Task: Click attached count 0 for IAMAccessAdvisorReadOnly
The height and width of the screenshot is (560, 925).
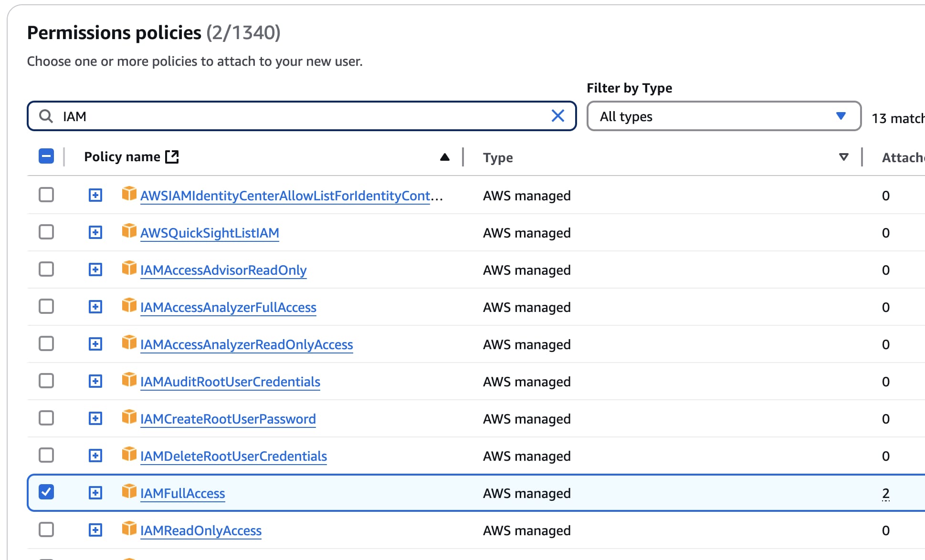Action: 886,270
